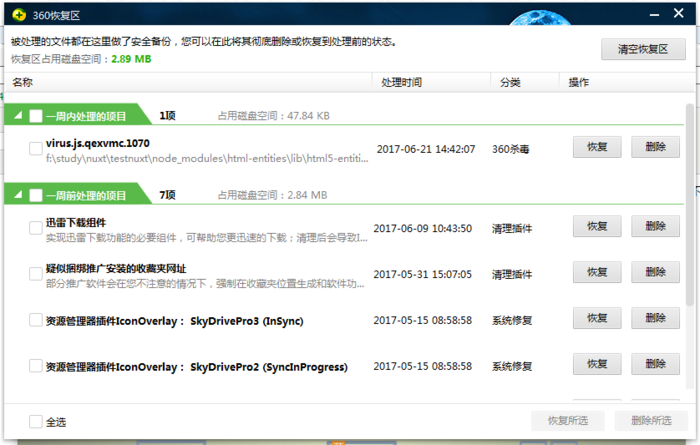Toggle the 全选 checkbox

[36, 421]
